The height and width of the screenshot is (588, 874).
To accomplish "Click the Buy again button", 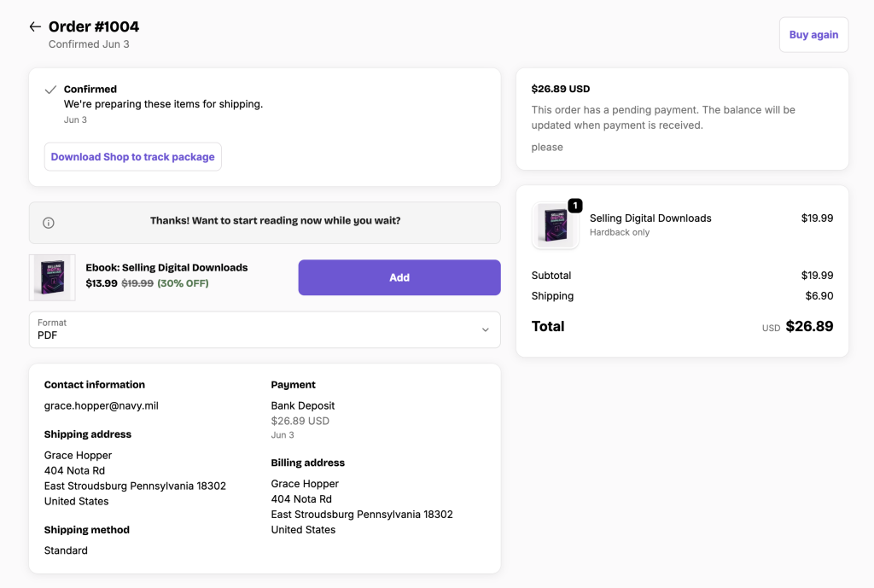I will 813,34.
